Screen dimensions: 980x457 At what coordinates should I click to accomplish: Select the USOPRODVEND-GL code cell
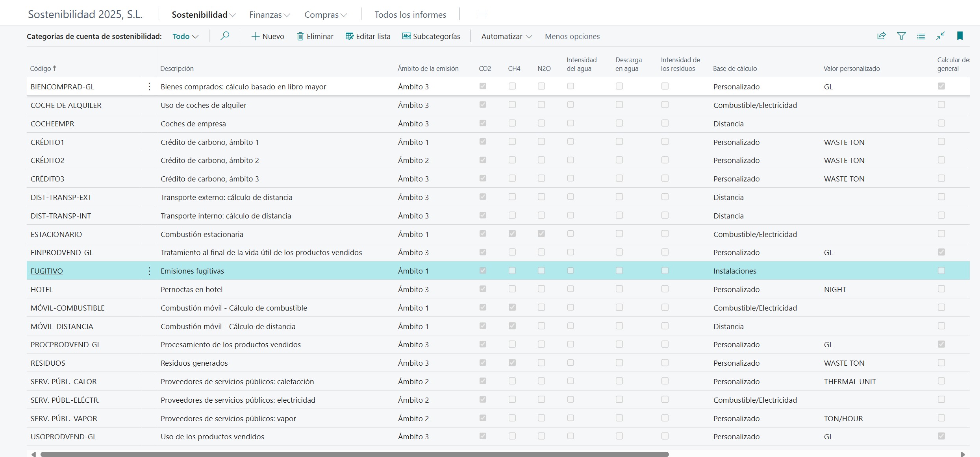coord(63,437)
